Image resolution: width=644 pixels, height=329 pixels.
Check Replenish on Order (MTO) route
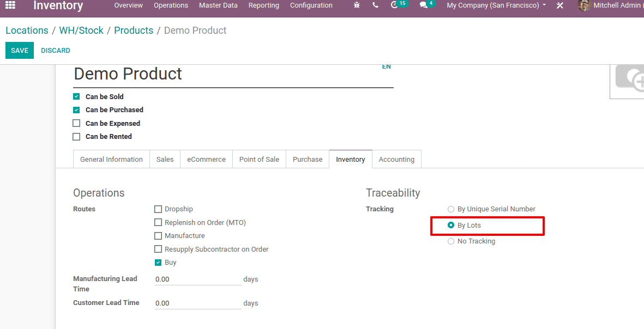158,222
